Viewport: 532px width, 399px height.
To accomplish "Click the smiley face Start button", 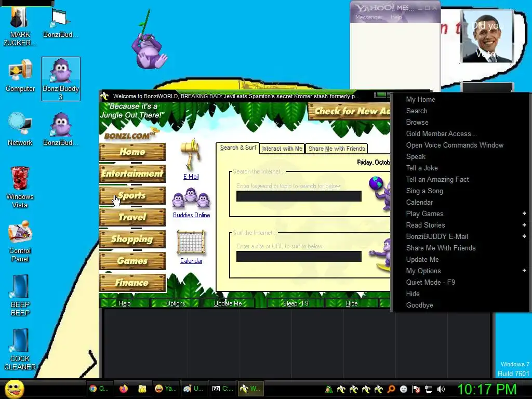I will (15, 389).
